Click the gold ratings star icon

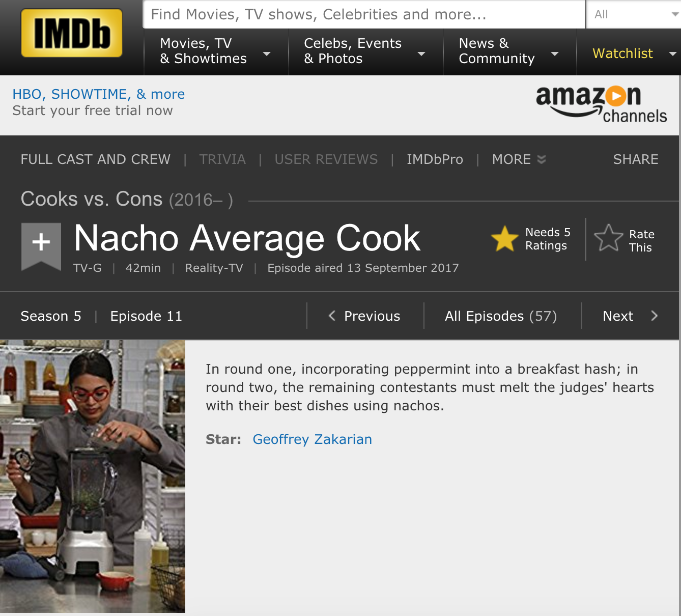coord(504,238)
